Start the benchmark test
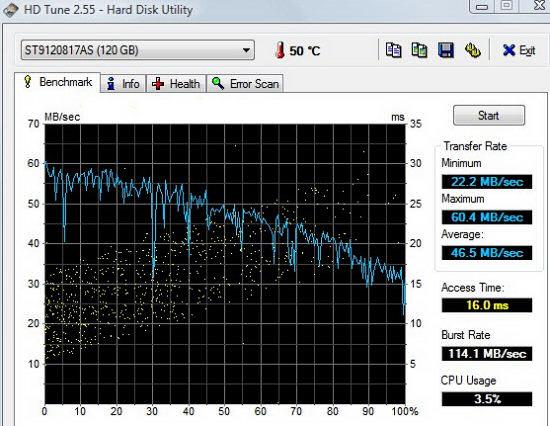 [x=489, y=115]
